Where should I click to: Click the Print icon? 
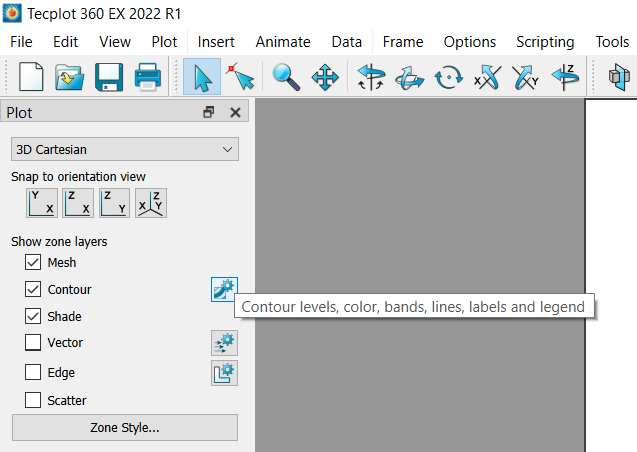pos(147,76)
